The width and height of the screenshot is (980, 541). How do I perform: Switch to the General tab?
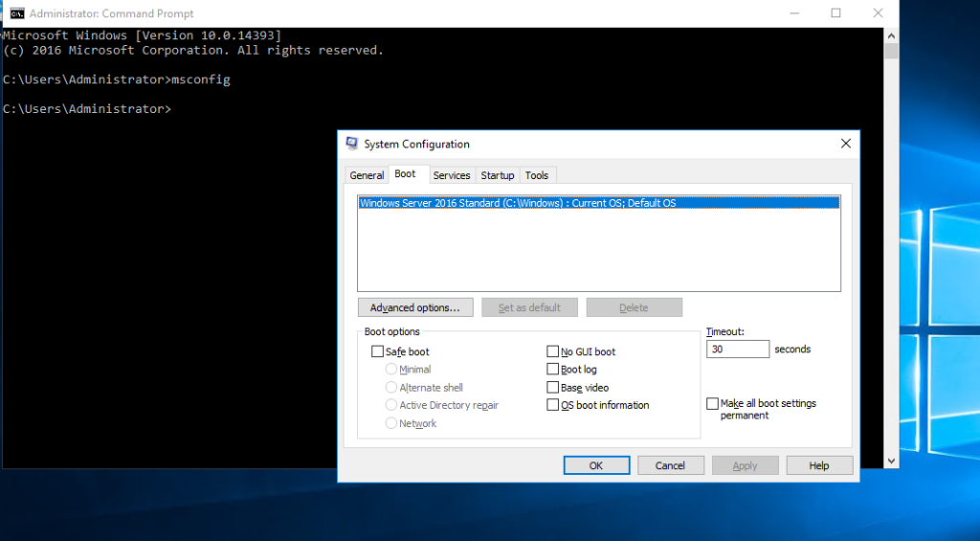(367, 175)
